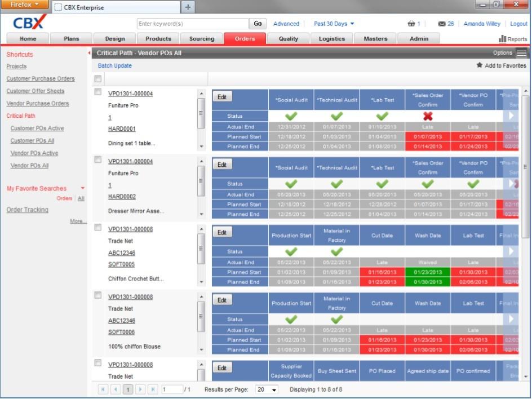Click Production Start checkmark for SOFT0005 row

[x=291, y=252]
